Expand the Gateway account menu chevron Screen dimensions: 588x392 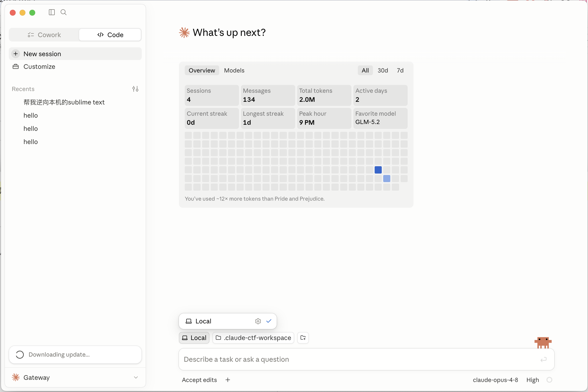(136, 378)
